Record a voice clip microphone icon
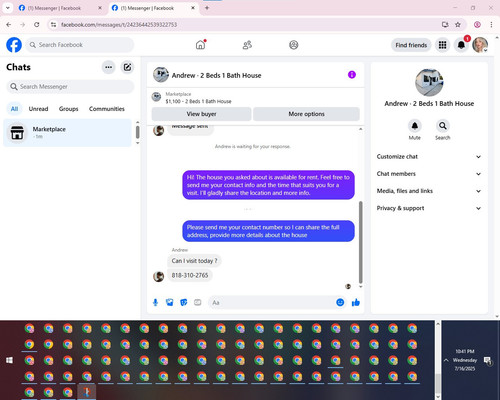500x400 pixels. 155,302
